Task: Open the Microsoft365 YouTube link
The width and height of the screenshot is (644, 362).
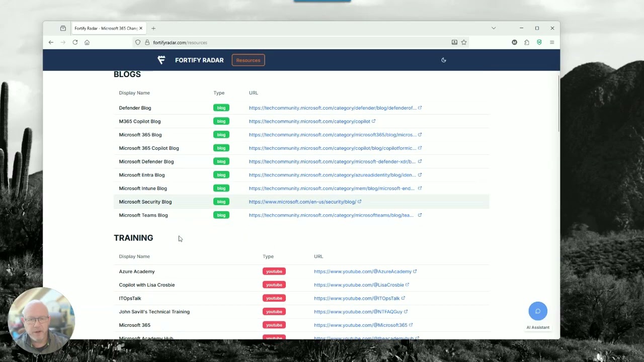Action: (x=363, y=325)
